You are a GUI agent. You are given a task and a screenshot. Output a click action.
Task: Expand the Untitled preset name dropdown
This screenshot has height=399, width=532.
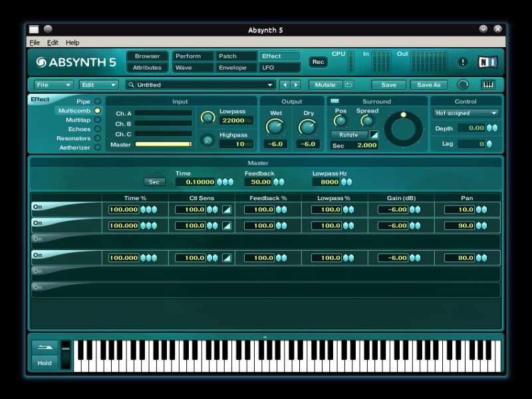tap(270, 85)
